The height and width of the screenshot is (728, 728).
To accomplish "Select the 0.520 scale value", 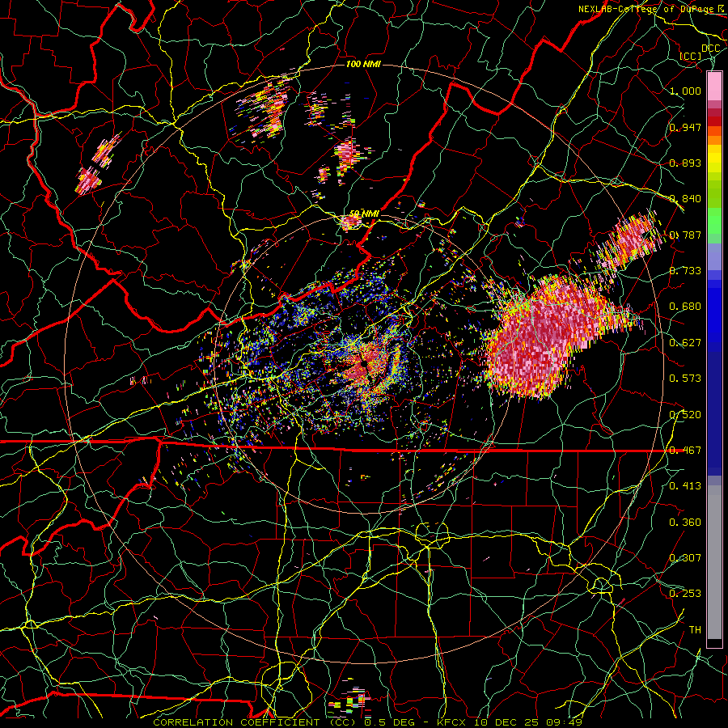I will (685, 415).
